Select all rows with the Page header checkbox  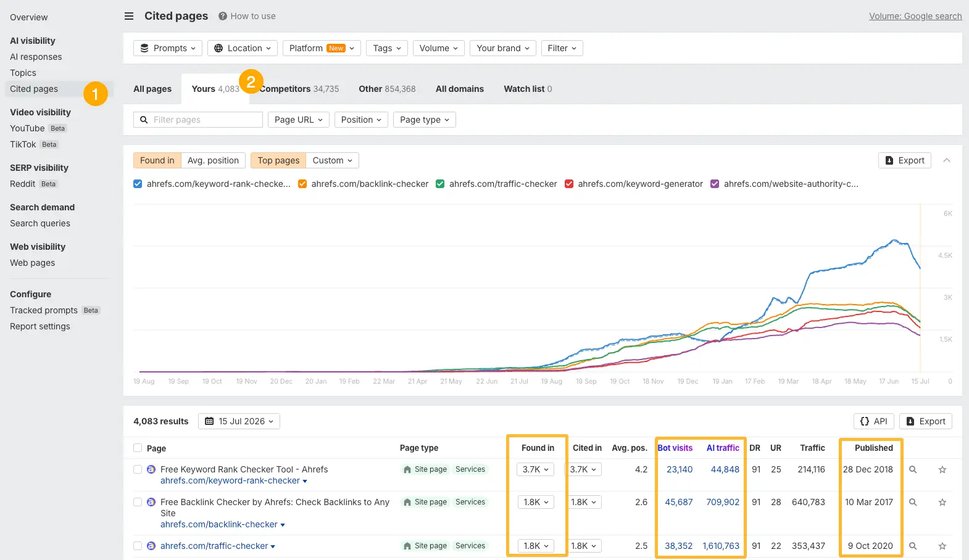tap(138, 448)
